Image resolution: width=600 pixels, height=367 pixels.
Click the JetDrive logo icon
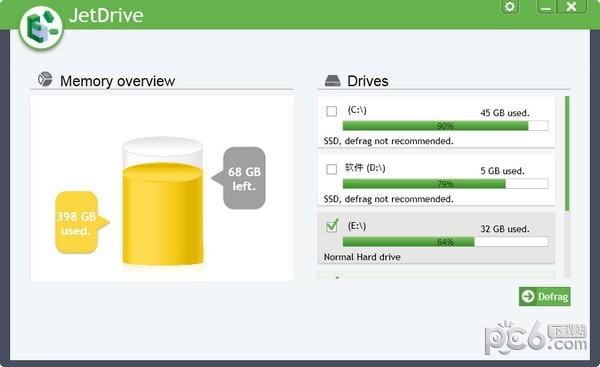[41, 28]
